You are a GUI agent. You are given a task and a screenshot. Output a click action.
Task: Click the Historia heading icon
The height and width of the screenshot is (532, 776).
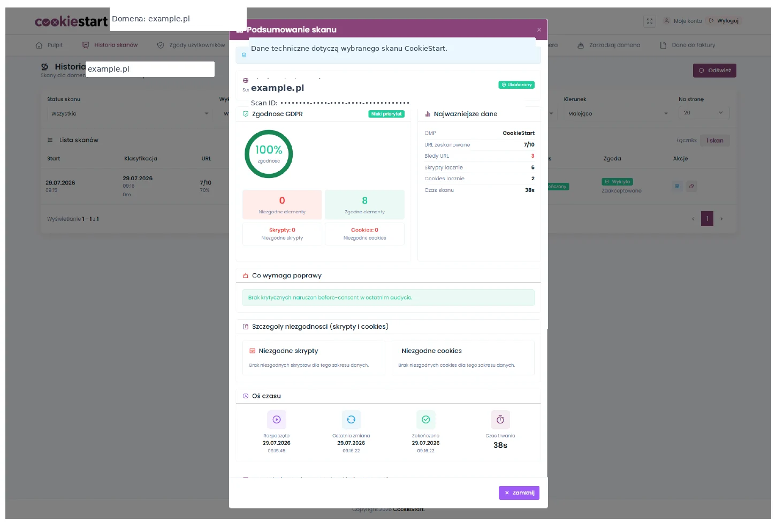coord(45,67)
